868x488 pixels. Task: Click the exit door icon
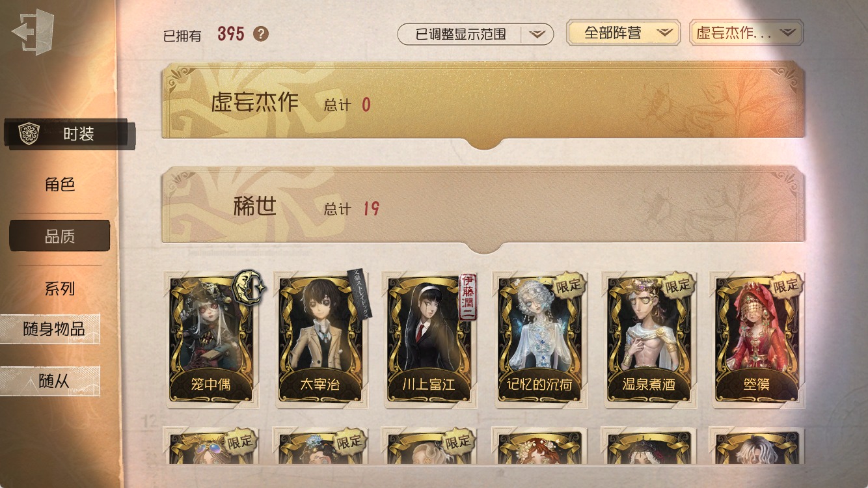(x=33, y=32)
